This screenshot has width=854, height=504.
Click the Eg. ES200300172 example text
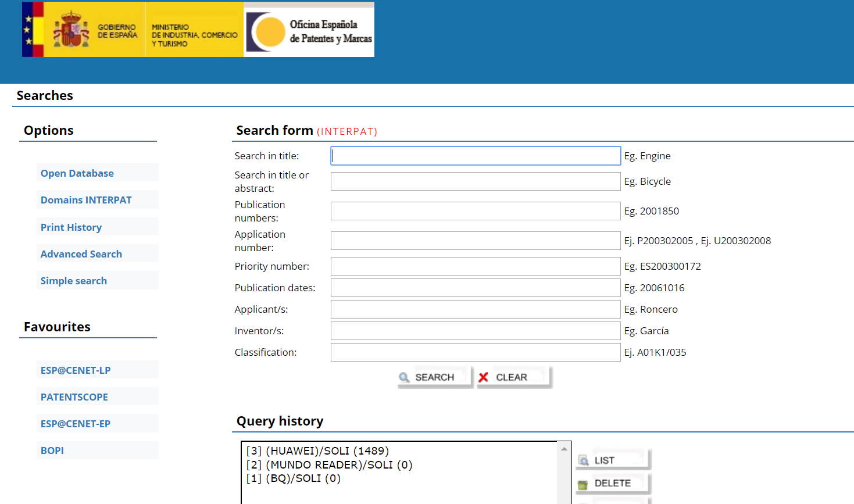[x=662, y=266]
